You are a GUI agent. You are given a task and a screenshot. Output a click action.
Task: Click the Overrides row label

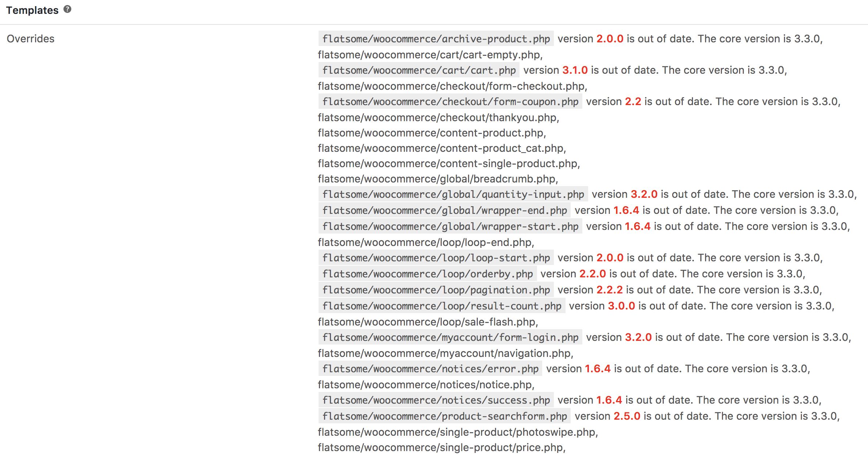(x=31, y=39)
